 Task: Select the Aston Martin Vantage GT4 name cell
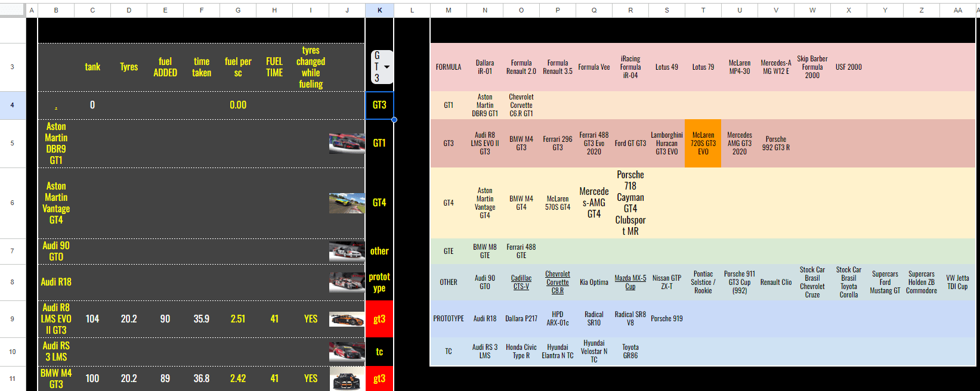pos(56,203)
